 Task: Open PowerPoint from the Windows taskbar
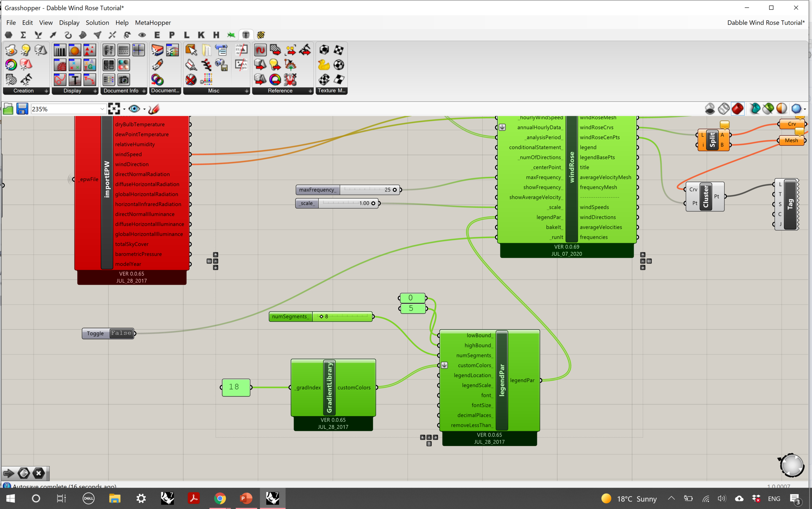click(x=246, y=499)
